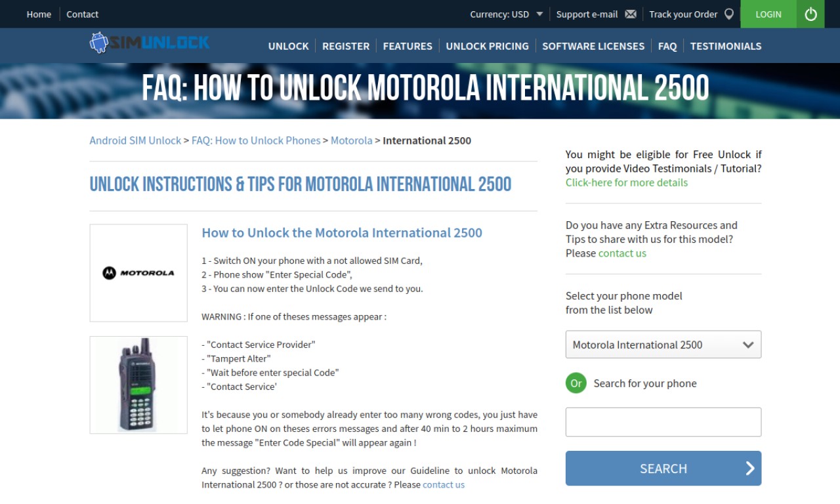Viewport: 840px width, 504px height.
Task: Click the SIM Unlock Android logo
Action: [150, 43]
